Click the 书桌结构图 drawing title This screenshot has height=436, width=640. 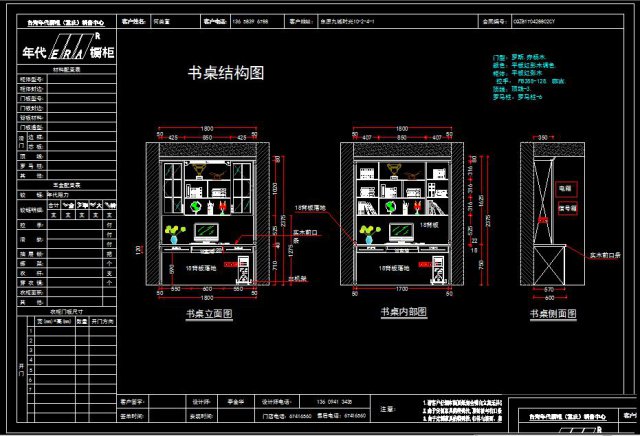226,73
